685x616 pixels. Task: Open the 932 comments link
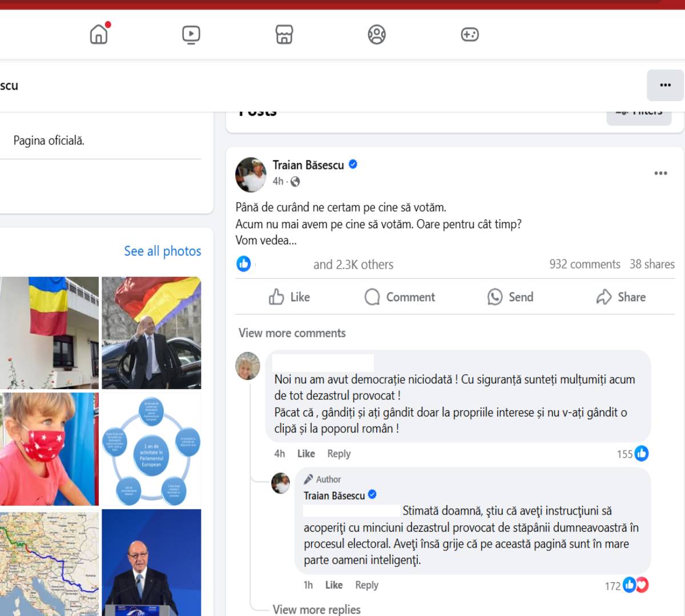click(x=585, y=264)
